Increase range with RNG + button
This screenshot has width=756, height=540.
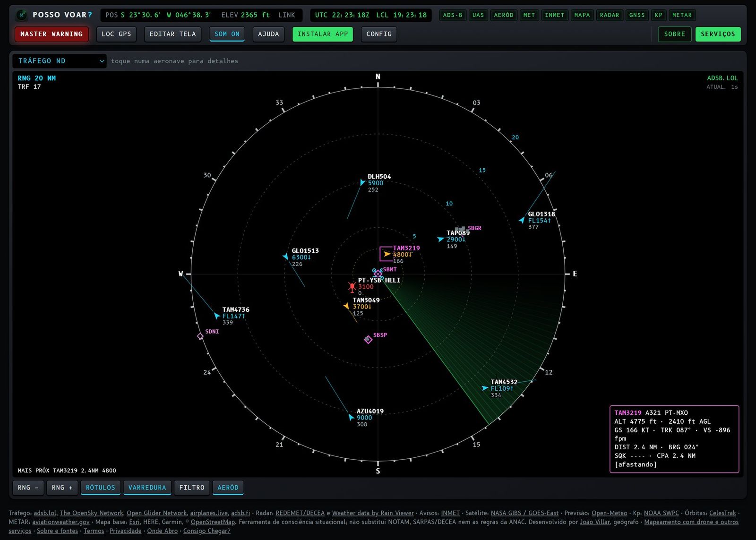(x=62, y=488)
